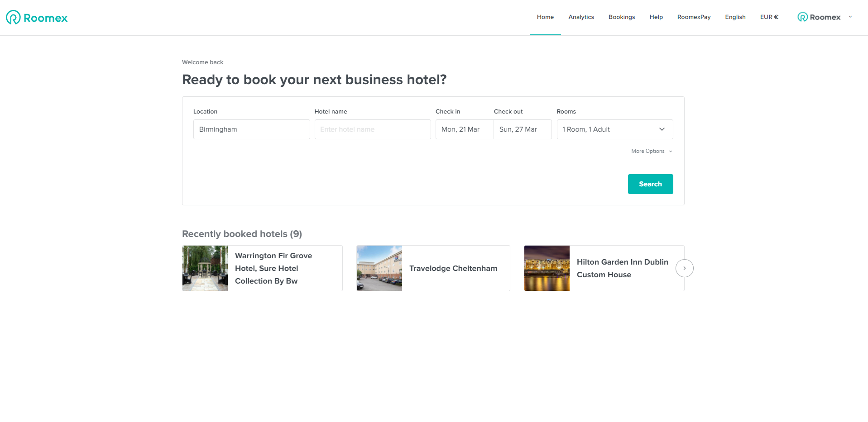Click the Warrington Fir Grove Hotel photo
This screenshot has width=868, height=422.
click(x=205, y=268)
